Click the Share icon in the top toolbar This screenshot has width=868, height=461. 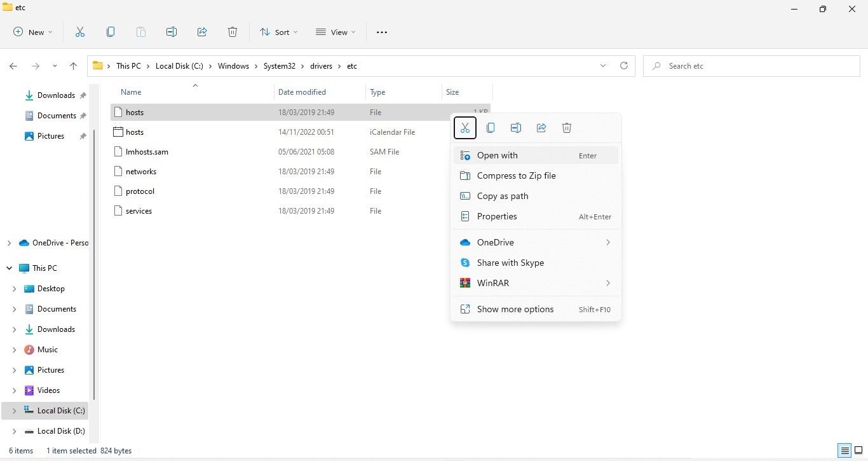coord(202,32)
